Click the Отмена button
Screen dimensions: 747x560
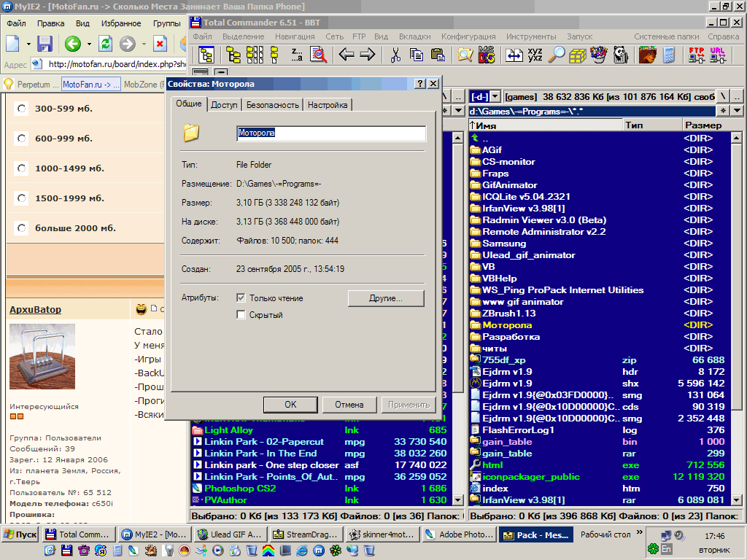coord(349,405)
